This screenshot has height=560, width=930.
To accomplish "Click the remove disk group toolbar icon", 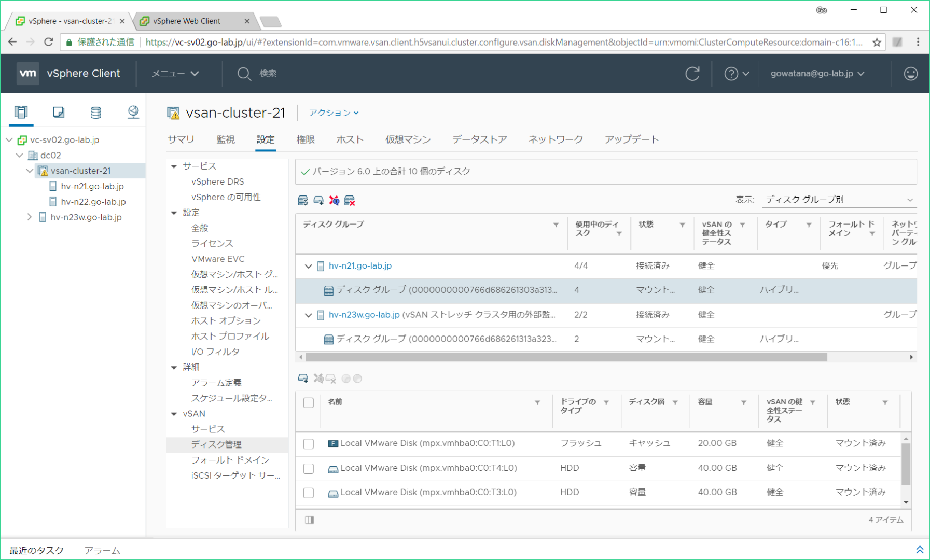I will pyautogui.click(x=350, y=200).
